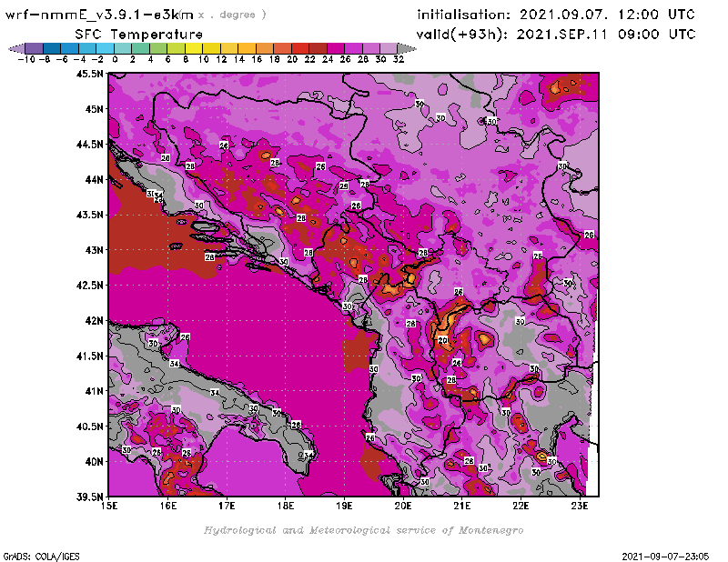Click the red swatch between 22 and 24

[318, 47]
